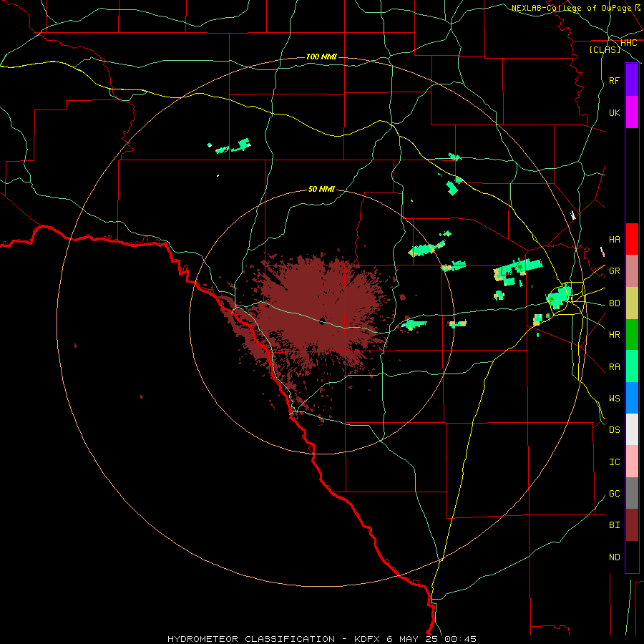Click the DS legend label
This screenshot has height=644, width=644.
[x=615, y=430]
